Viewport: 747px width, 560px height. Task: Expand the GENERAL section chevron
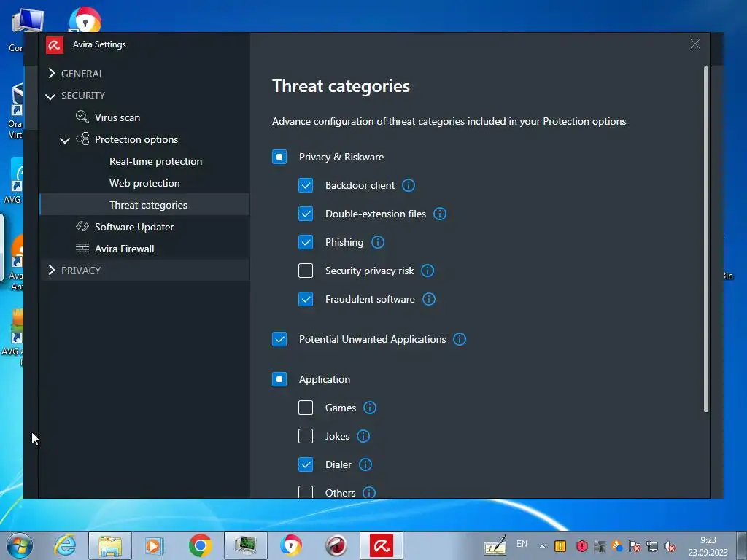(52, 74)
